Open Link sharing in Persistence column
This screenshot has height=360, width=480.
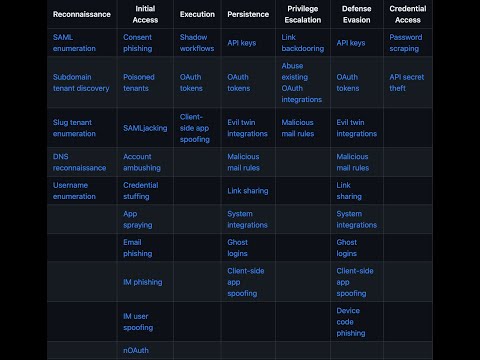coord(248,191)
